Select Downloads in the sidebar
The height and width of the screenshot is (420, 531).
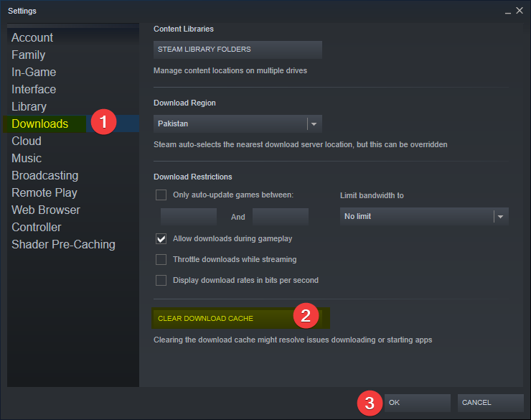pyautogui.click(x=40, y=124)
